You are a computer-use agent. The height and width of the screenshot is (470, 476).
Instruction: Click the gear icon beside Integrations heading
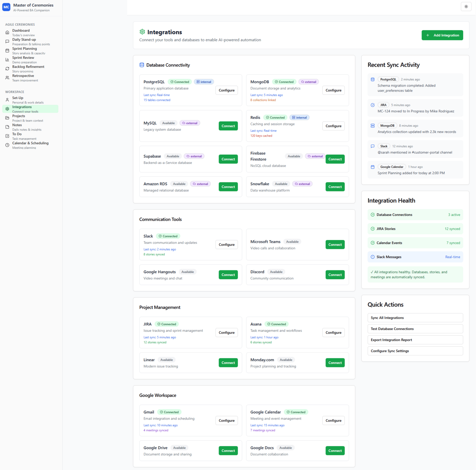point(142,32)
